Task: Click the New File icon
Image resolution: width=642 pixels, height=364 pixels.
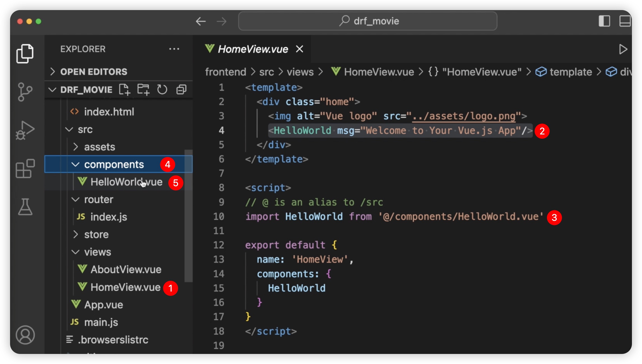Action: [x=124, y=90]
